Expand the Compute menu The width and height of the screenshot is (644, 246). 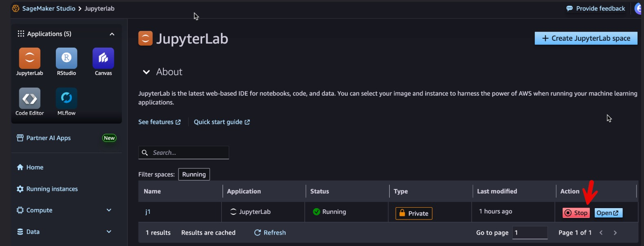(x=108, y=210)
